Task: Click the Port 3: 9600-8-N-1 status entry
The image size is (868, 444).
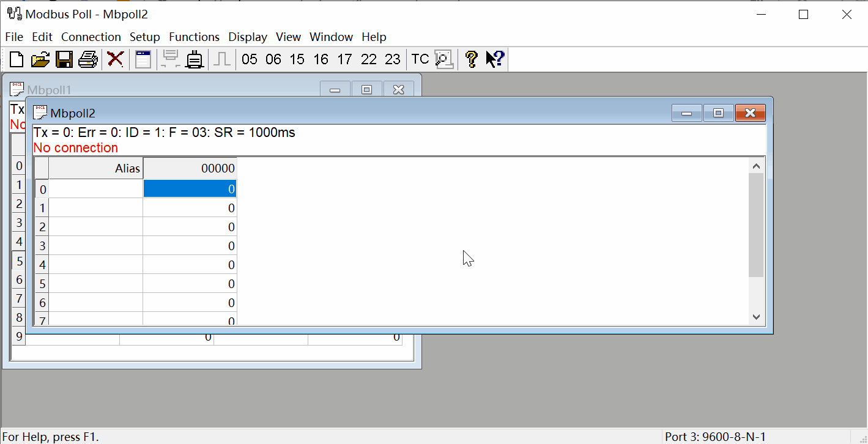Action: pyautogui.click(x=715, y=437)
